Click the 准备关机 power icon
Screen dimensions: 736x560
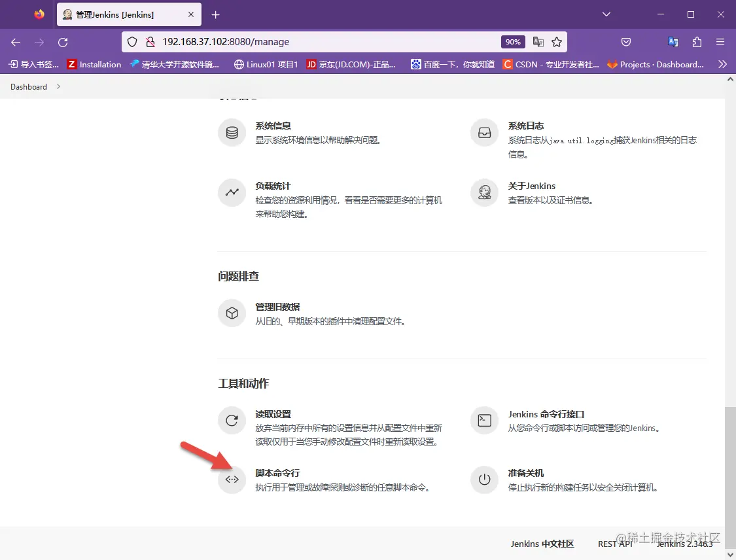484,480
